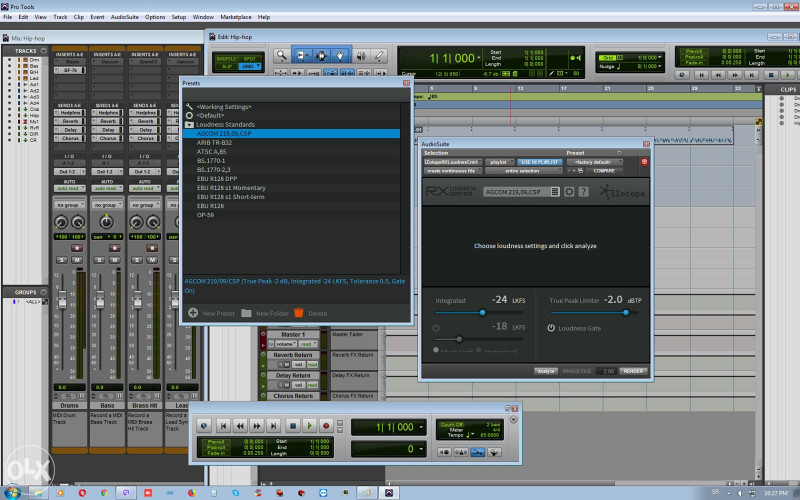The height and width of the screenshot is (500, 800).
Task: Toggle USE IN PLAYLIST button in AudioSuite
Action: [540, 162]
